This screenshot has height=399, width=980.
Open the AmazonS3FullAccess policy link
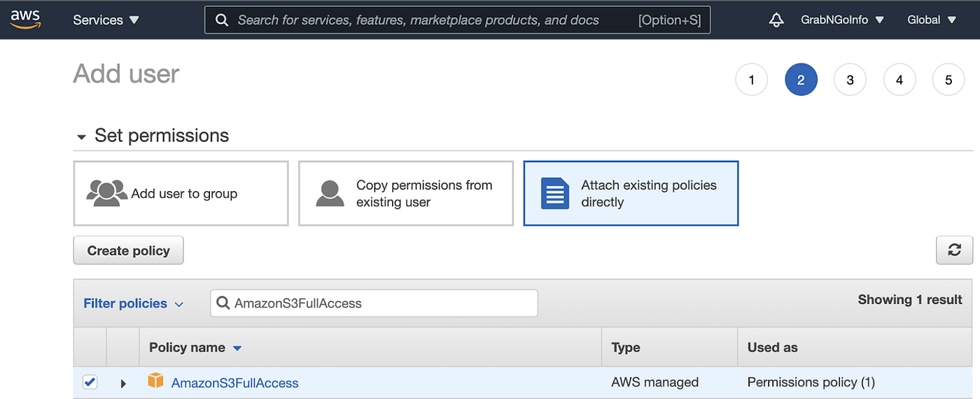click(x=234, y=383)
